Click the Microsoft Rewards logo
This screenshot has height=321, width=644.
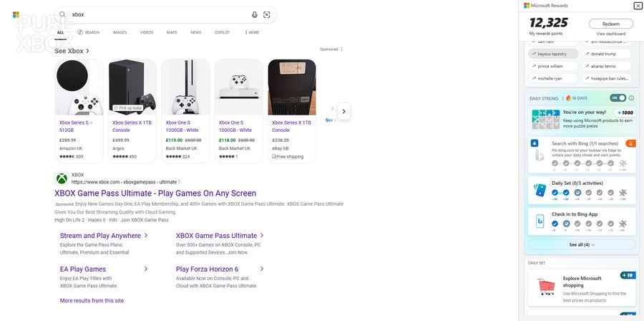point(527,5)
